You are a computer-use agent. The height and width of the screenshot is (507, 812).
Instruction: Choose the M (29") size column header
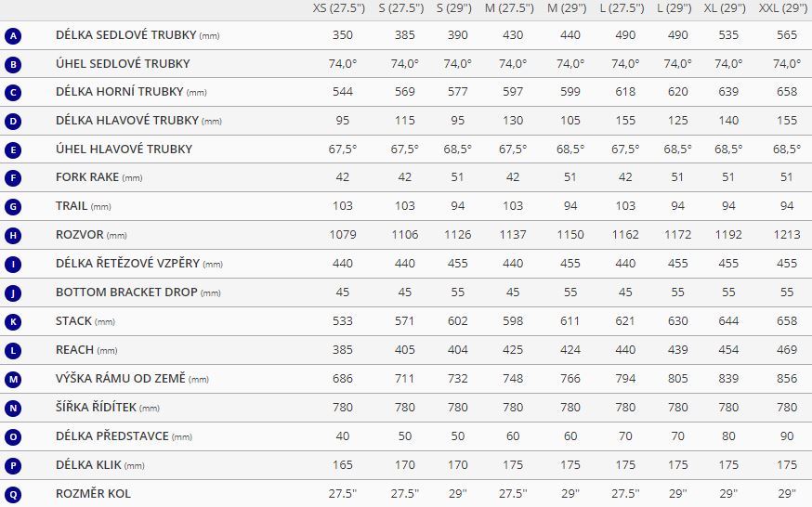[x=567, y=8]
